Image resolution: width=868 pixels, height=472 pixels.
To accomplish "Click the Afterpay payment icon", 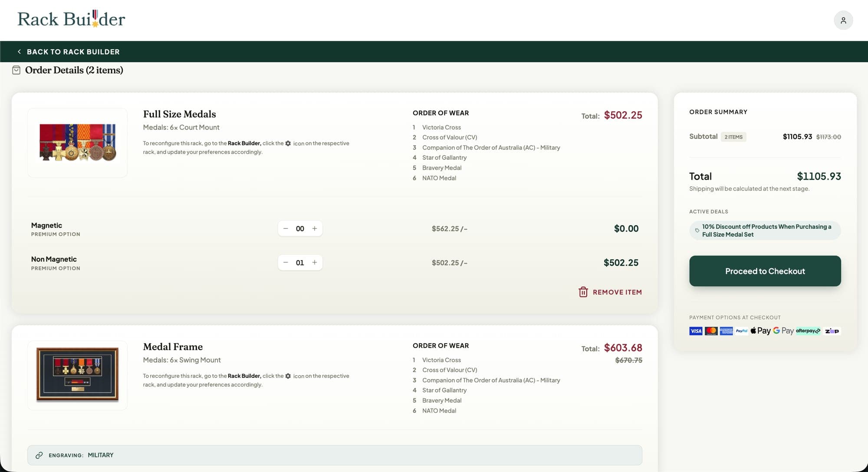I will click(808, 331).
